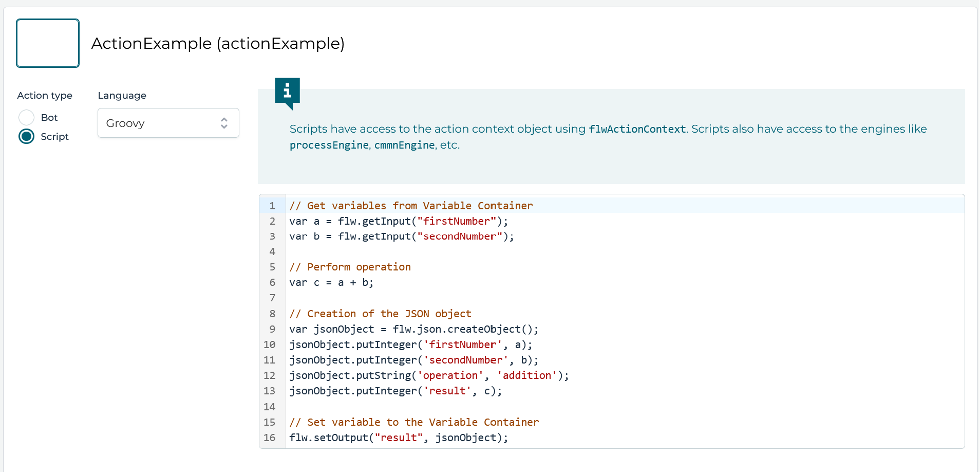Click the flw.setOutput call on line 16
This screenshot has height=472, width=980.
click(330, 438)
